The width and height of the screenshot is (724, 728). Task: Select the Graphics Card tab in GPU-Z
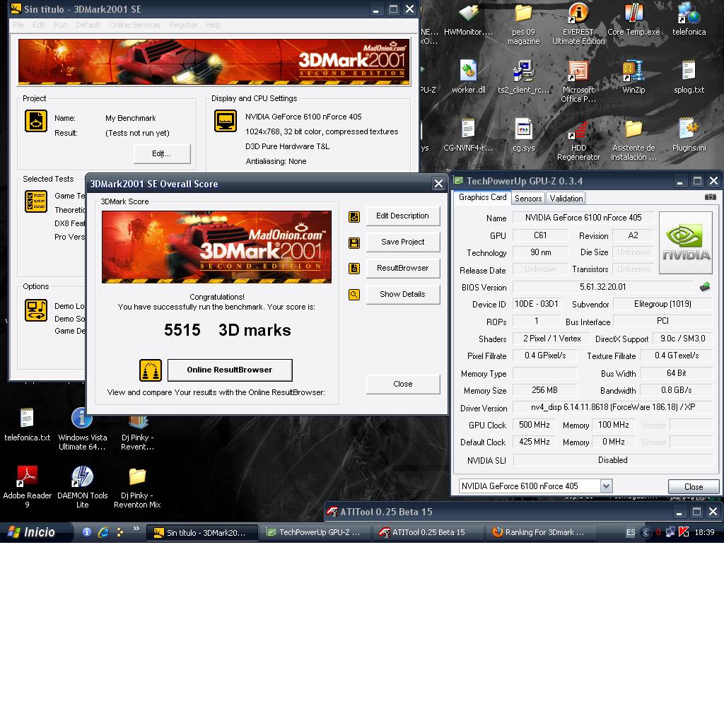pyautogui.click(x=482, y=197)
